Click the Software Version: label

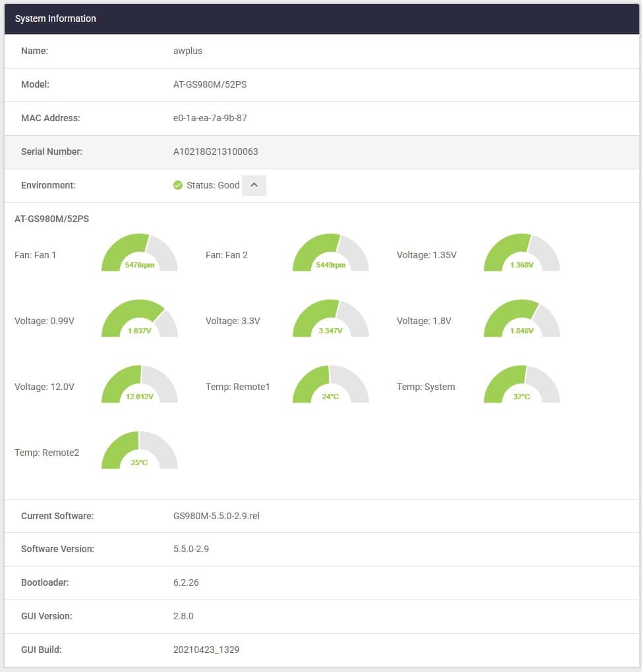coord(58,549)
